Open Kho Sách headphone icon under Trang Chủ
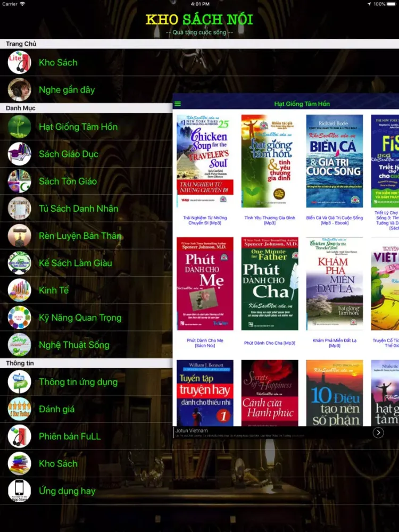The height and width of the screenshot is (532, 399). point(19,62)
